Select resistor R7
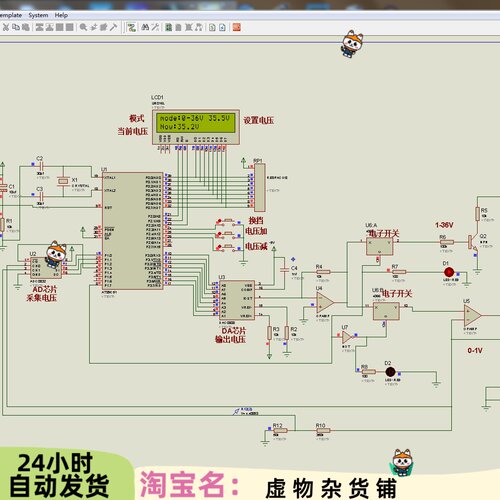 point(399,272)
